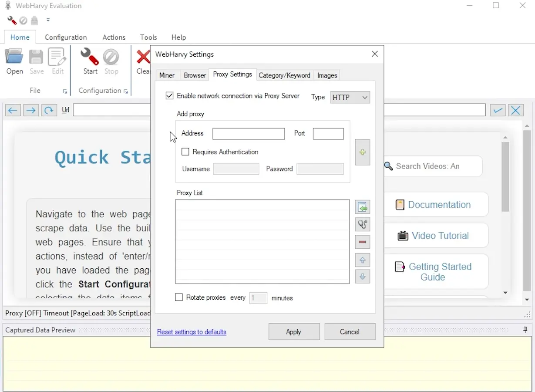
Task: Uncheck Enable network connection via Proxy Server
Action: (x=170, y=96)
